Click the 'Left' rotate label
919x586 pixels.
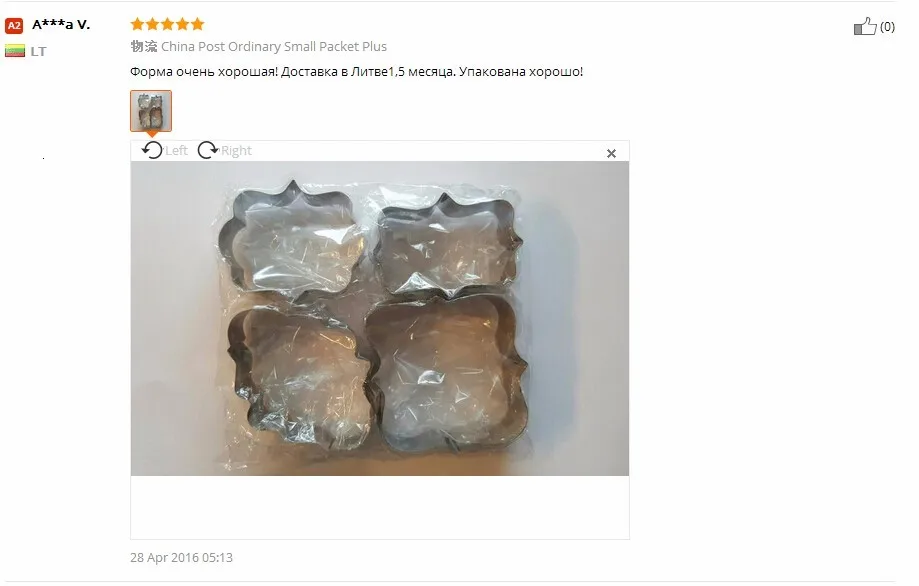coord(176,151)
